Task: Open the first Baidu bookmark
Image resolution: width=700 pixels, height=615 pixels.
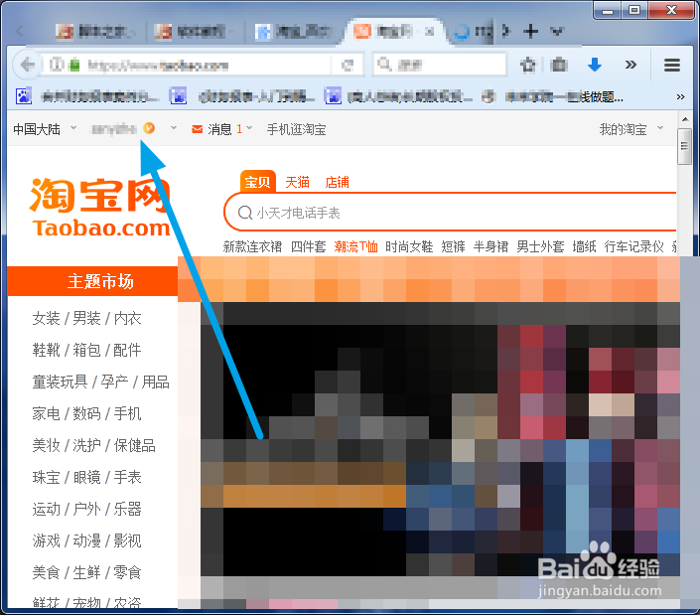Action: tap(87, 96)
